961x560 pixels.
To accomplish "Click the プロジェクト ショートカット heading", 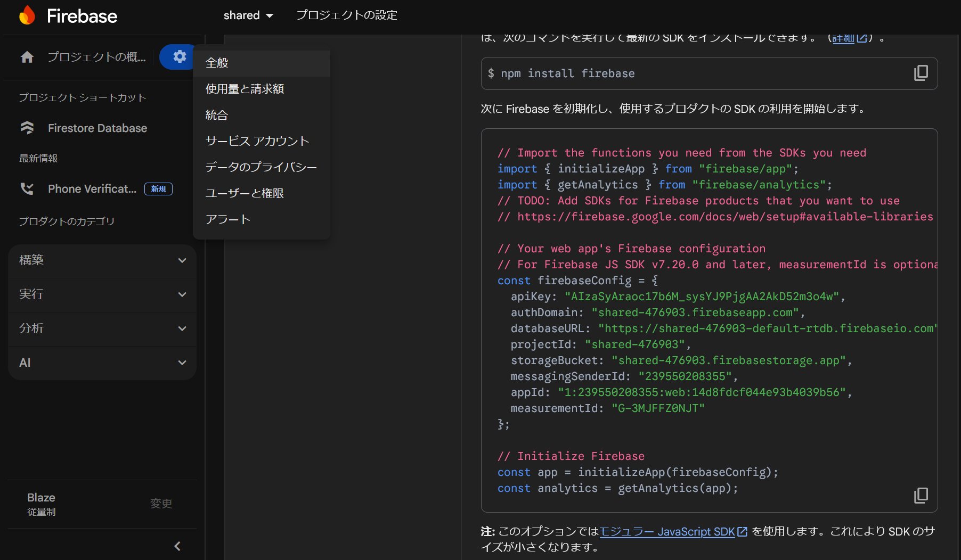I will [x=83, y=97].
